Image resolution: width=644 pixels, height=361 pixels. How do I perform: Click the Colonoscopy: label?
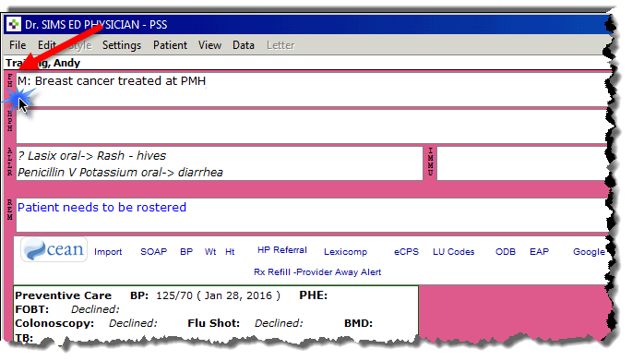[54, 323]
